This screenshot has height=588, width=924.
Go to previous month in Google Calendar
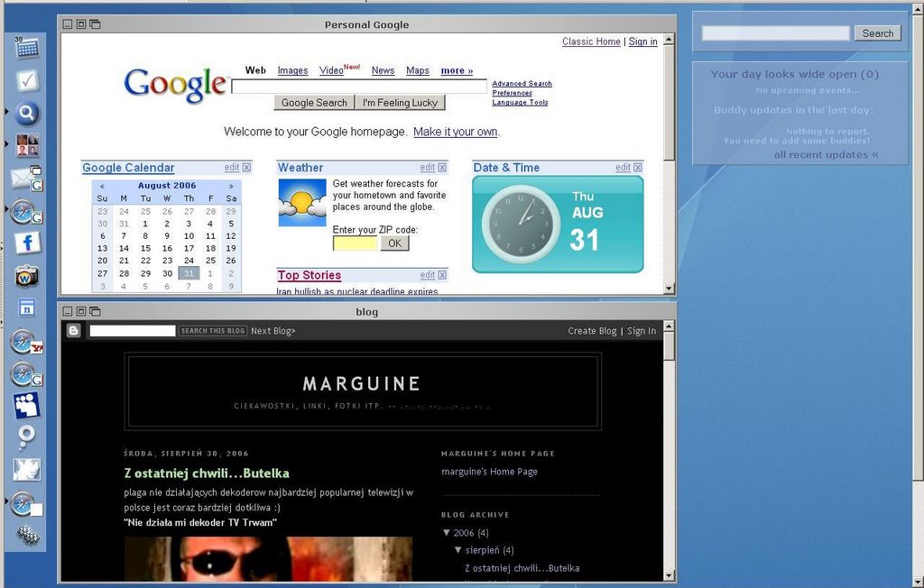(x=103, y=186)
